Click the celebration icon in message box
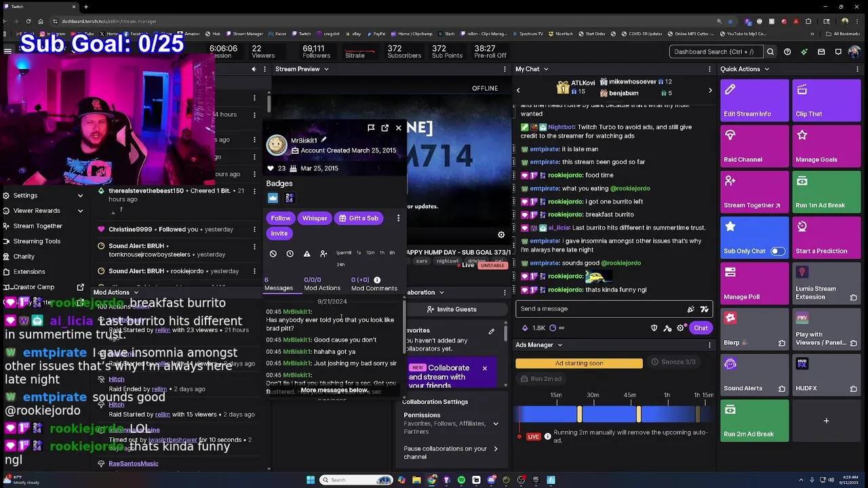Image resolution: width=868 pixels, height=488 pixels. click(x=691, y=309)
